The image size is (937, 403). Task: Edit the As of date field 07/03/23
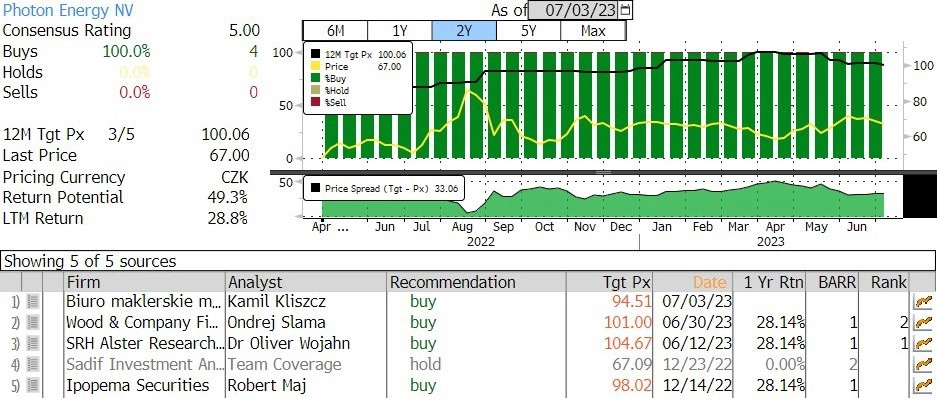pyautogui.click(x=574, y=10)
